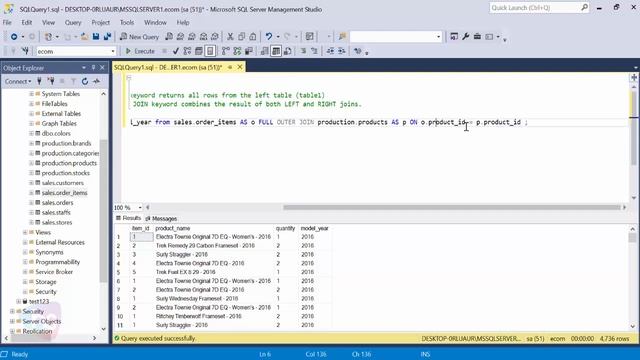Open the Edit menu

click(x=27, y=22)
